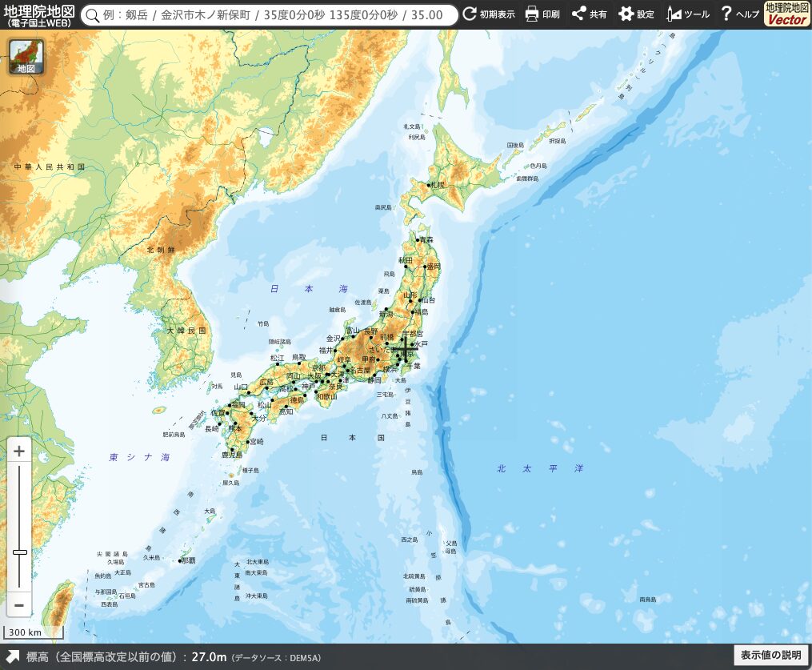Expand the elevation info arrow icon
This screenshot has height=670, width=812.
[x=12, y=656]
